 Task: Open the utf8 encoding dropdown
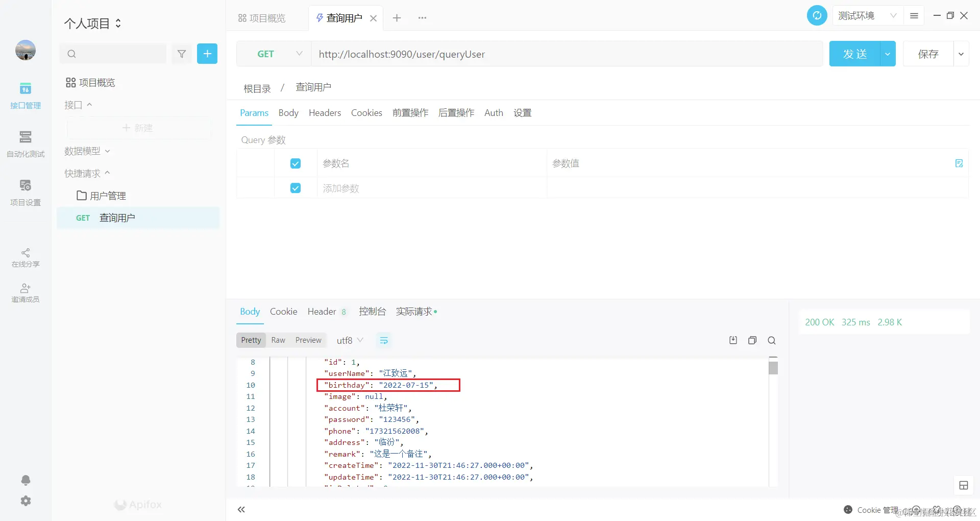tap(350, 340)
